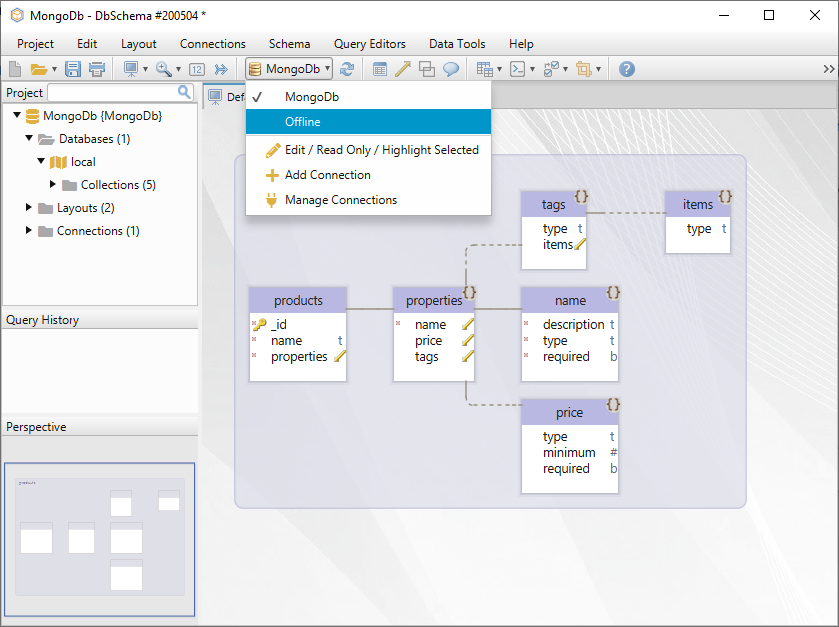Click Add Connection in dropdown
The image size is (839, 627).
click(327, 175)
